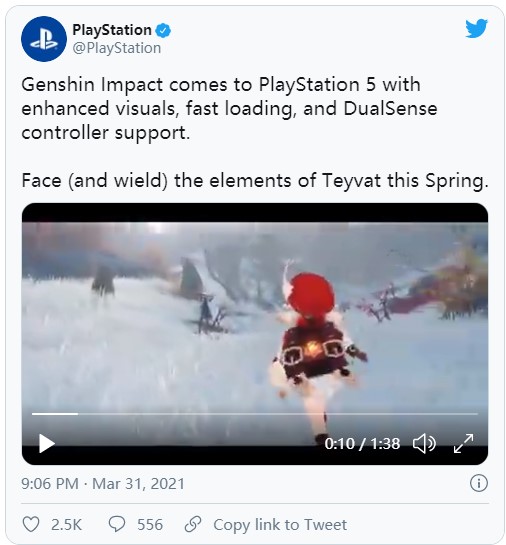Open the tweet info icon
Viewport: 506px width, 545px height.
(479, 483)
